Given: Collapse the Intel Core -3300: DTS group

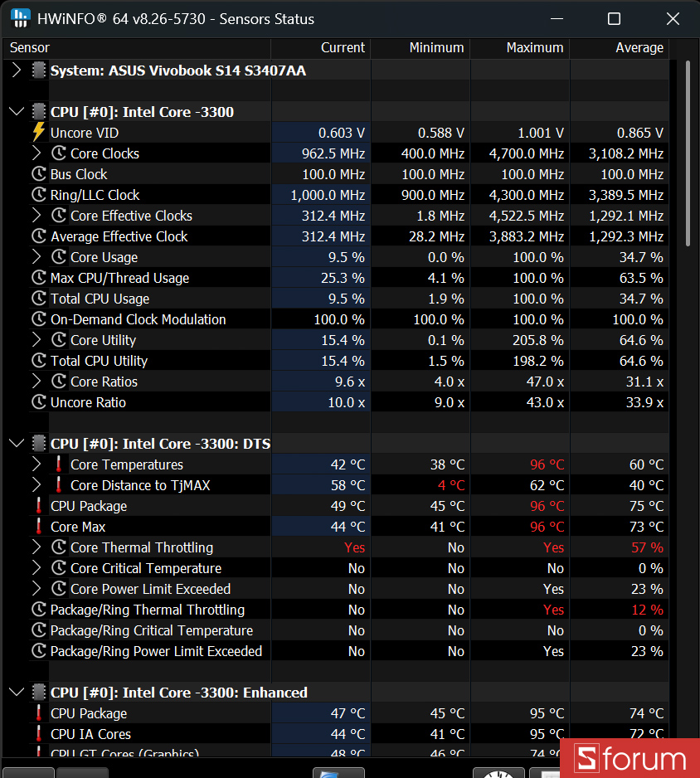Looking at the screenshot, I should coord(17,444).
